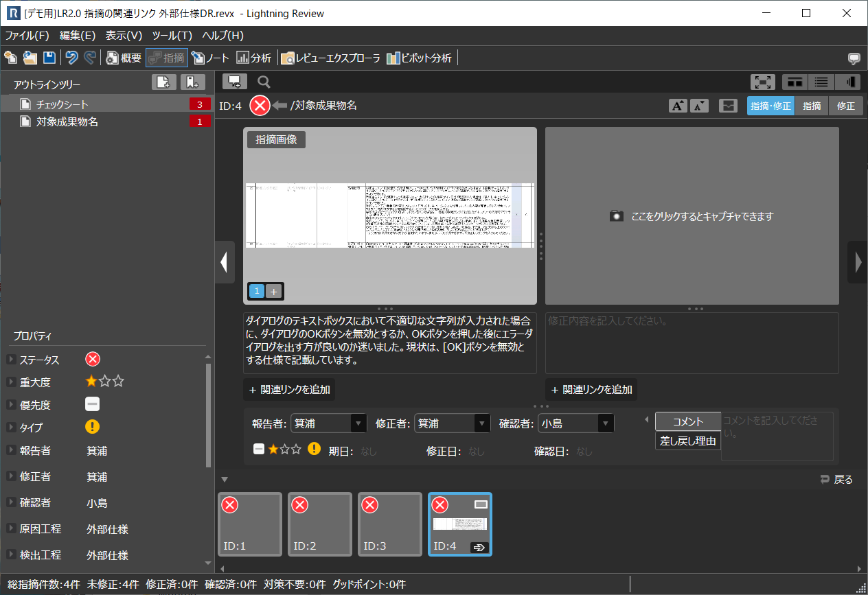This screenshot has height=595, width=868.
Task: Open the ピボット分析 view
Action: coord(419,58)
